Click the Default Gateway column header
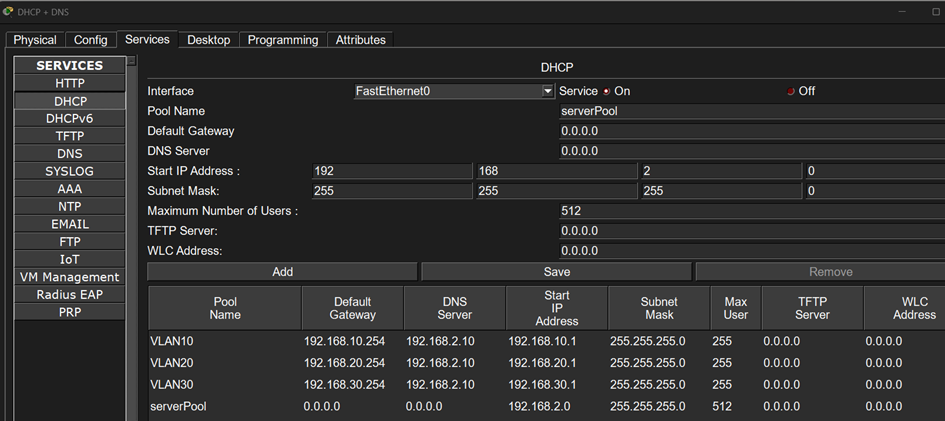945x421 pixels. [353, 308]
